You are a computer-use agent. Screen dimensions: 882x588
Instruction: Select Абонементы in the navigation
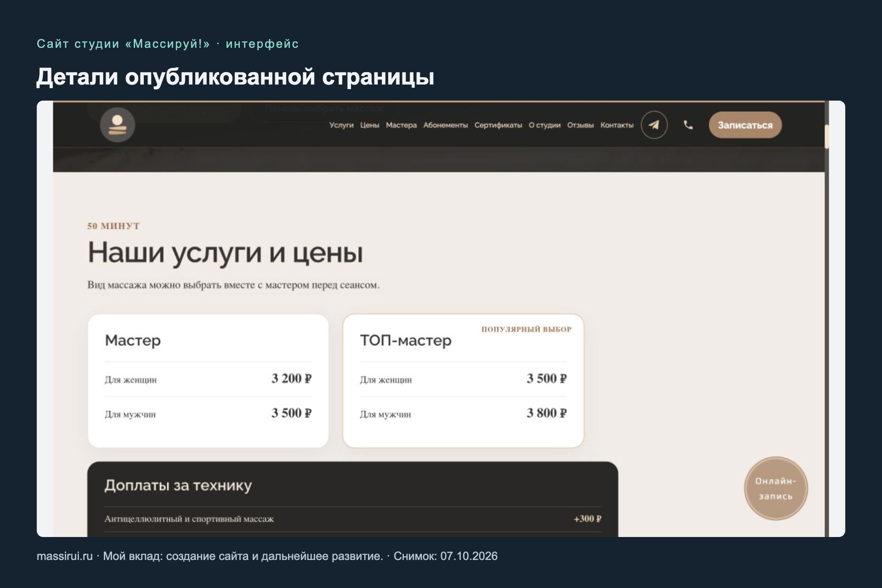tap(446, 125)
